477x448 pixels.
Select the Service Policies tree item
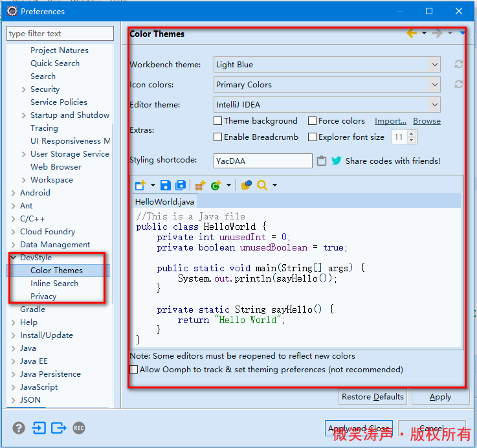tap(59, 102)
